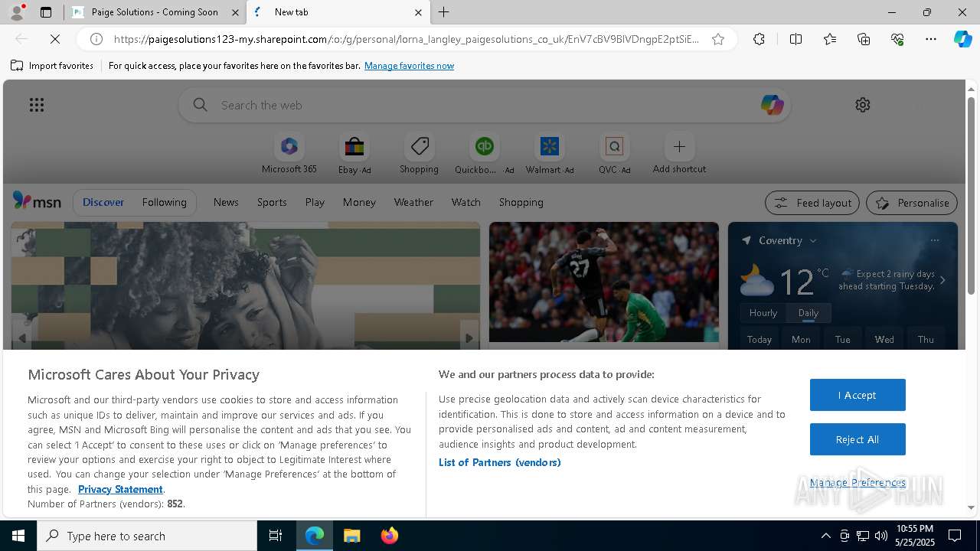Open Ebay shortcut
Screen dimensions: 980x551
[354, 154]
